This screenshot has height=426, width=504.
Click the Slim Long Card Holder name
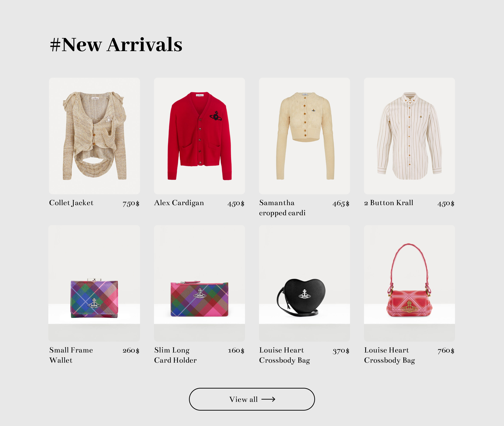175,355
